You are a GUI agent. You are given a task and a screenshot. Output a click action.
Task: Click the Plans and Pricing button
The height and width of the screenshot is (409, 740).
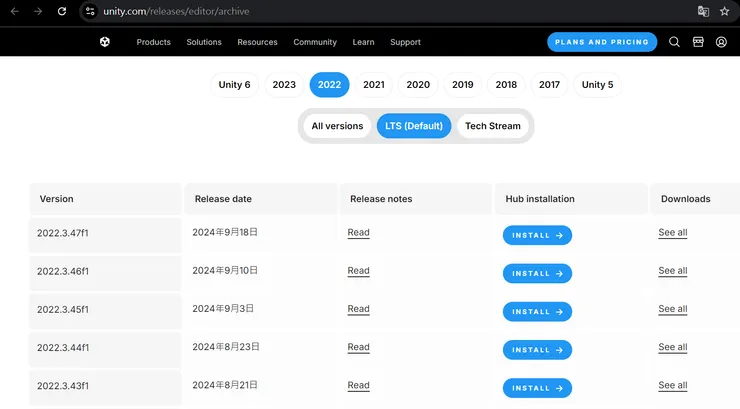click(x=602, y=42)
